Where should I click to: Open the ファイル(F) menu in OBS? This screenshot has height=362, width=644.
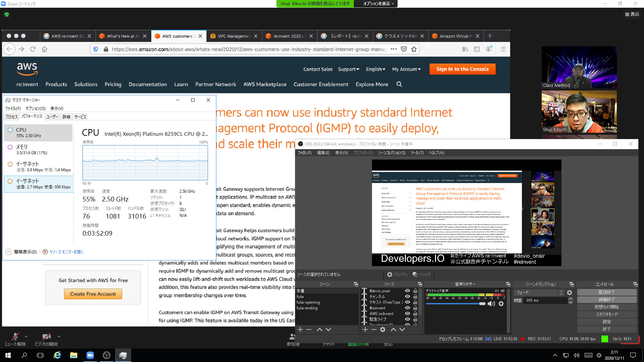click(304, 153)
